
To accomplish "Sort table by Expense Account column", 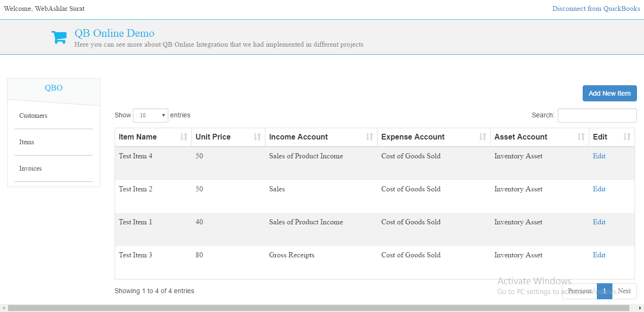I will [x=434, y=137].
